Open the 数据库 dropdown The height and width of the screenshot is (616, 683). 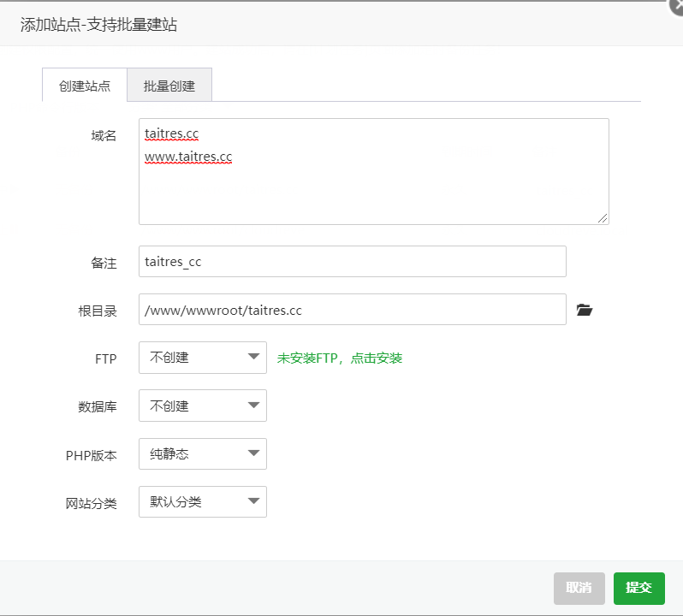(x=203, y=406)
